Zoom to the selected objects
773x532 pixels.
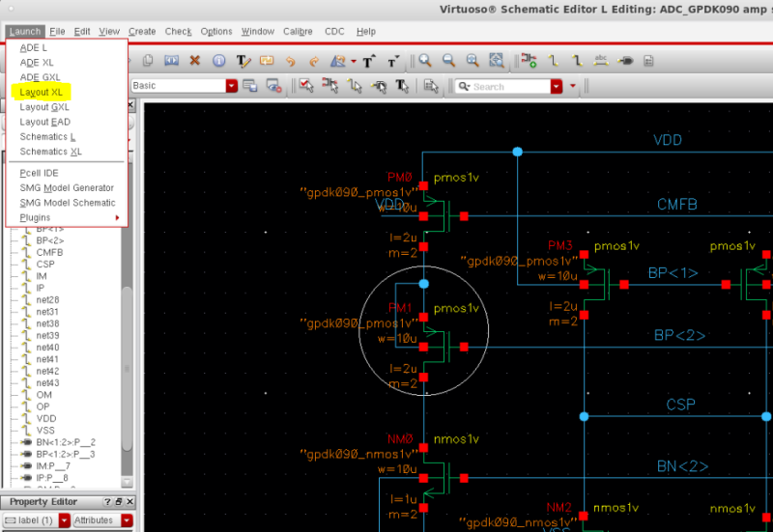496,61
